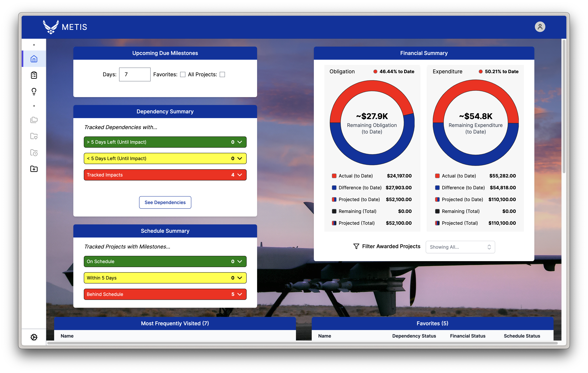The height and width of the screenshot is (373, 588).
Task: Click the stacked folders sidebar icon
Action: [x=34, y=120]
